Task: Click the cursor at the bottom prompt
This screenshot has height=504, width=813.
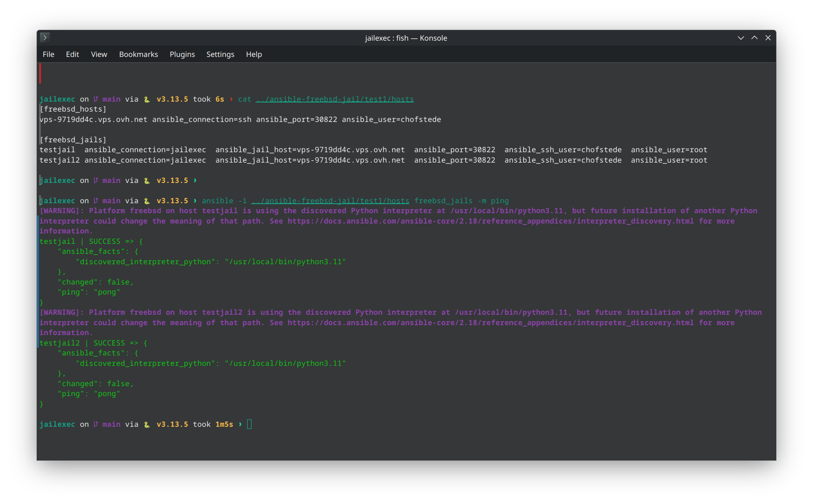Action: point(249,425)
